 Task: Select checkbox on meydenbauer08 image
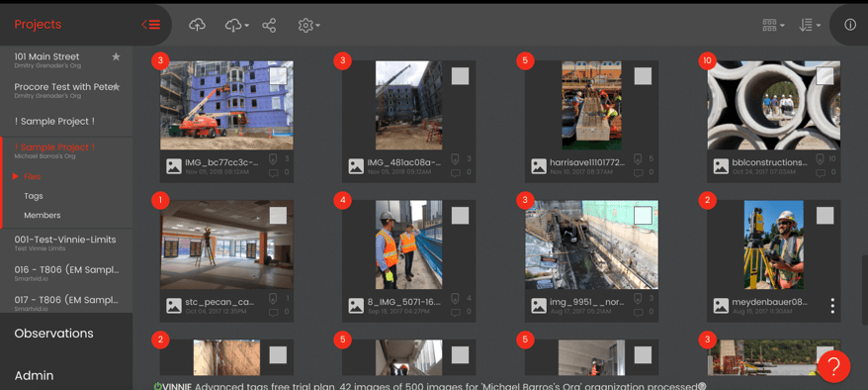[825, 216]
